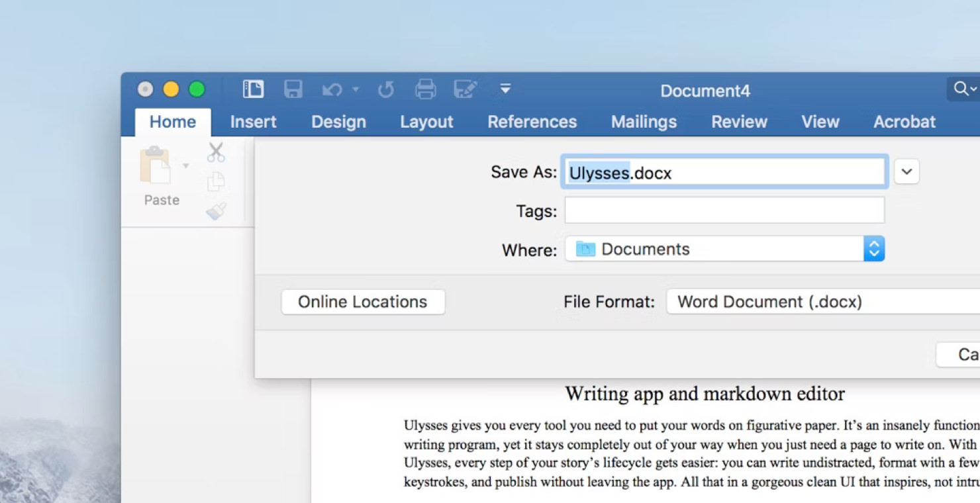This screenshot has height=503, width=980.
Task: Open the Undo history dropdown arrow
Action: [356, 89]
